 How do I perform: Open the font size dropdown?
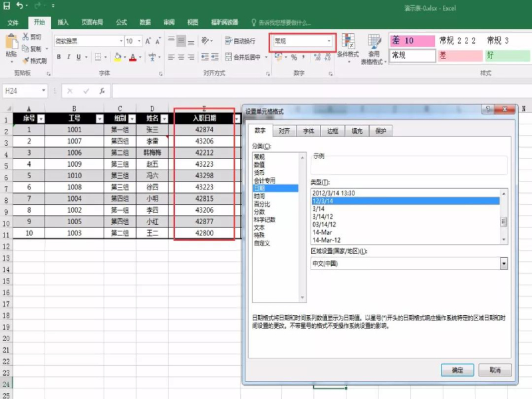coord(138,41)
